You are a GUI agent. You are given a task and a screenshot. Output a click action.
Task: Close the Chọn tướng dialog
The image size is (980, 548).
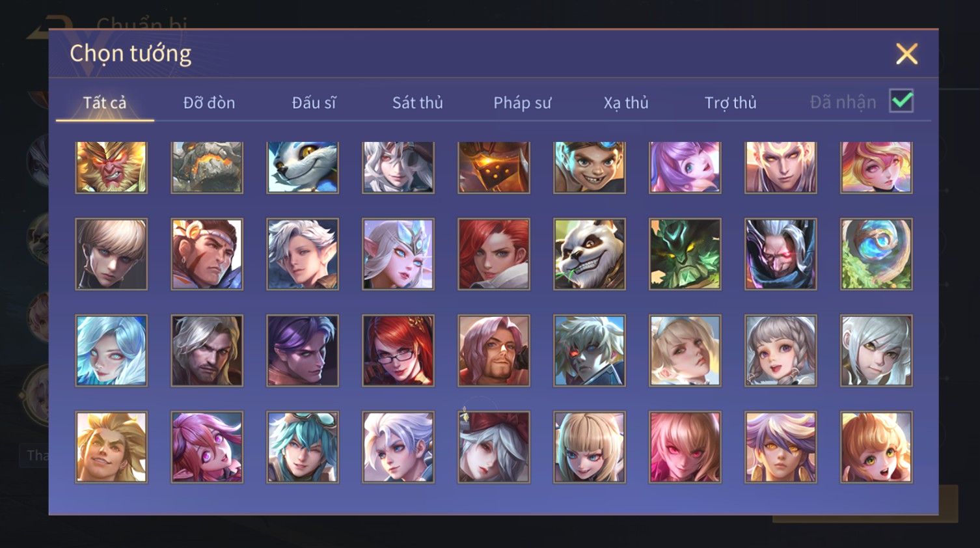906,54
